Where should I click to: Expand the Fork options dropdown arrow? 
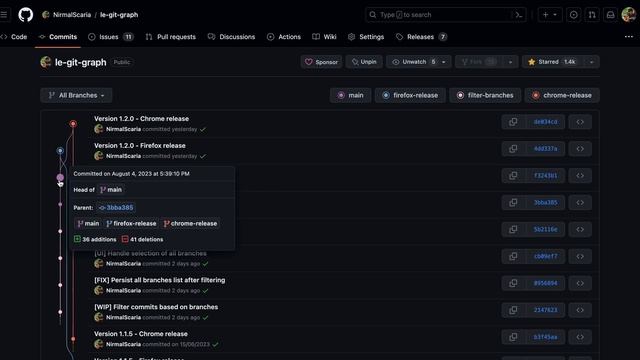(510, 62)
